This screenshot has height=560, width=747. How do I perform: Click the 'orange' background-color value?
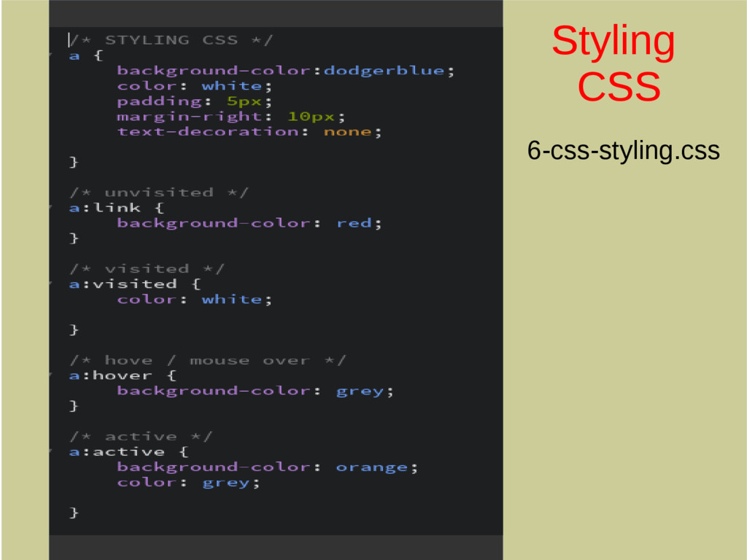[x=371, y=467]
